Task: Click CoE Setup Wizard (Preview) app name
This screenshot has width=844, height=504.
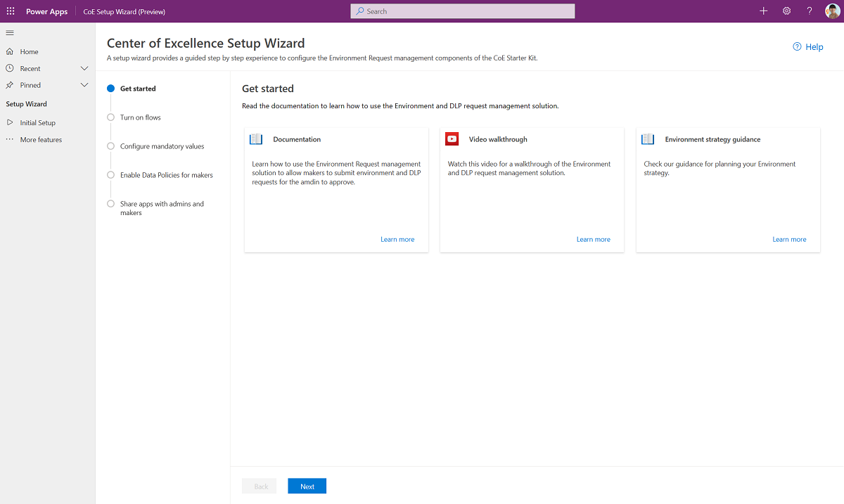Action: pos(124,11)
